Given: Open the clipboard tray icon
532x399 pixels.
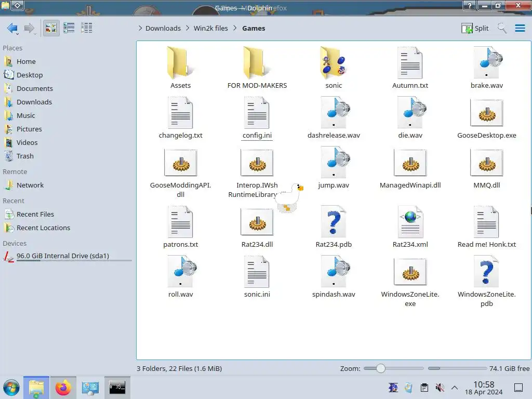Looking at the screenshot, I should pyautogui.click(x=424, y=388).
